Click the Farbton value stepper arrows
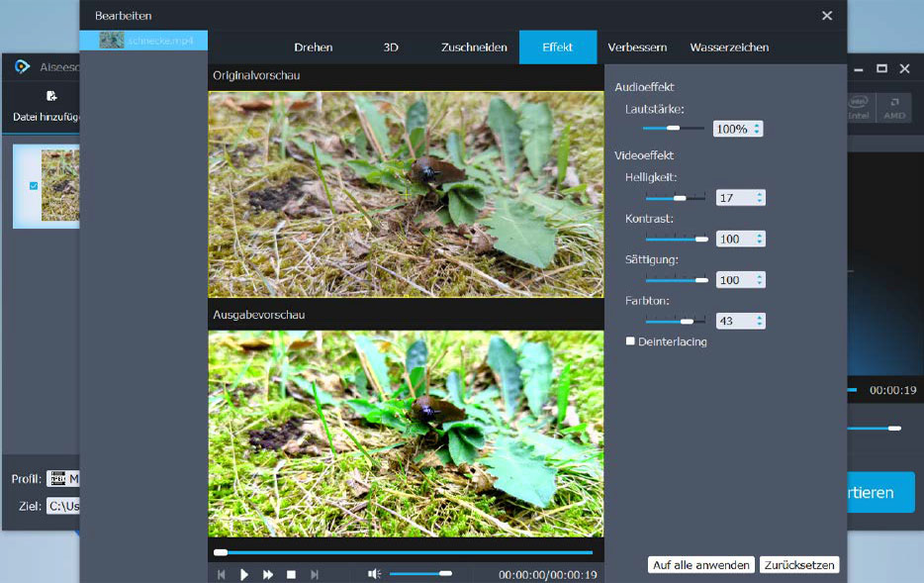This screenshot has height=583, width=924. (x=760, y=321)
